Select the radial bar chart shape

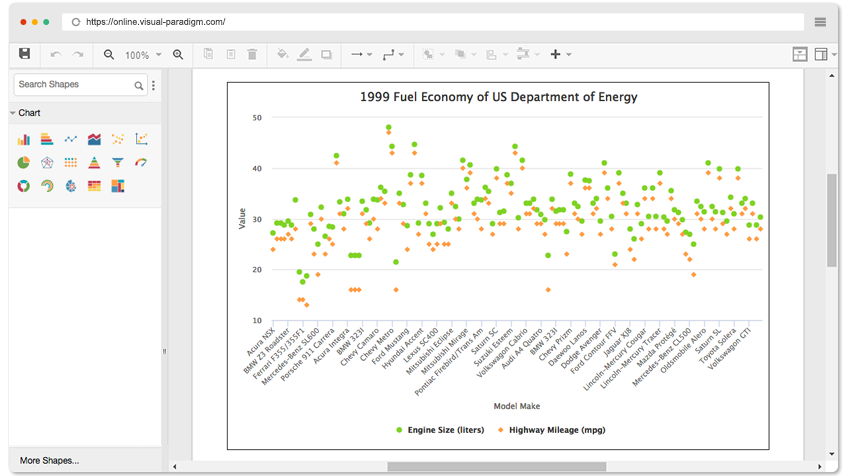click(47, 186)
